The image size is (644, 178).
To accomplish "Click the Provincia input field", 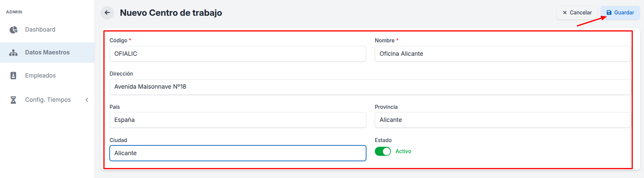I will coord(503,120).
